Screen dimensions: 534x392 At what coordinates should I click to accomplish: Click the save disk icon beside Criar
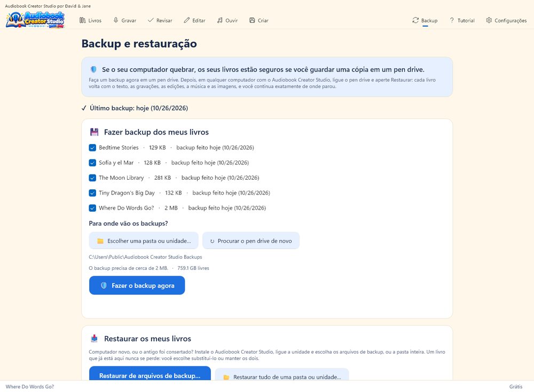[252, 20]
